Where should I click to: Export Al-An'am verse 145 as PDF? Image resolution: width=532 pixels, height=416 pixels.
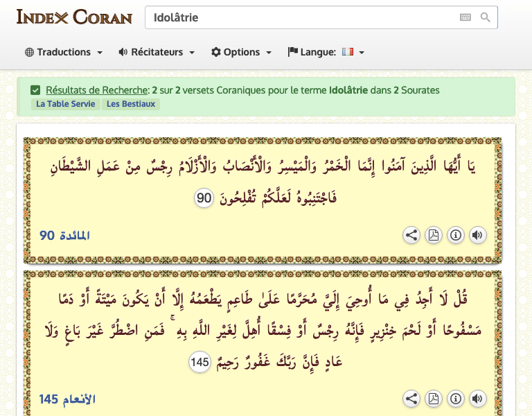(433, 399)
